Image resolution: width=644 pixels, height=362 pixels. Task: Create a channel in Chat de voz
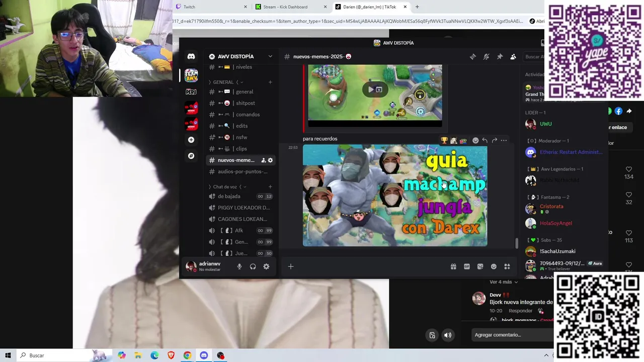tap(270, 187)
